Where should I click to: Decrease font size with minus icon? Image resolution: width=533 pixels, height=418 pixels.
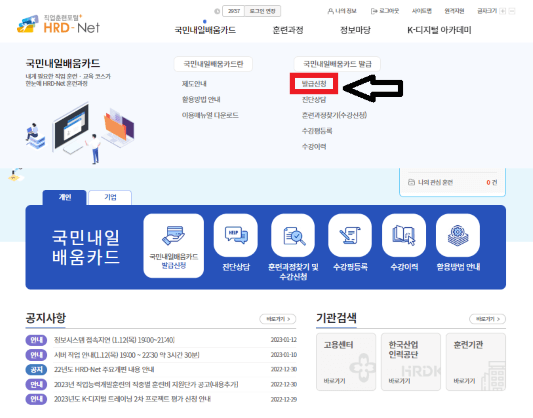pyautogui.click(x=512, y=11)
